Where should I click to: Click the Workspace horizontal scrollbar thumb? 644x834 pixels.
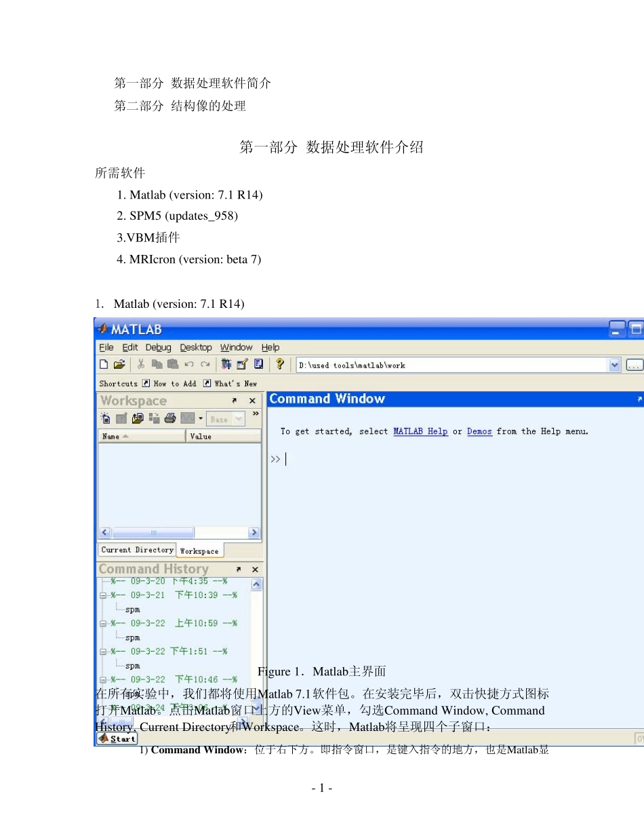tap(153, 532)
